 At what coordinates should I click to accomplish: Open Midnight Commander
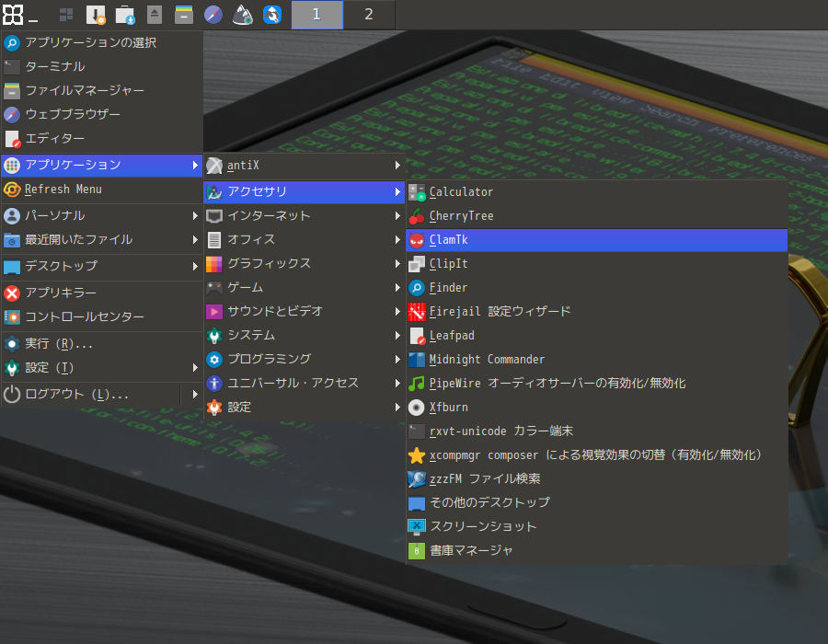tap(597, 360)
